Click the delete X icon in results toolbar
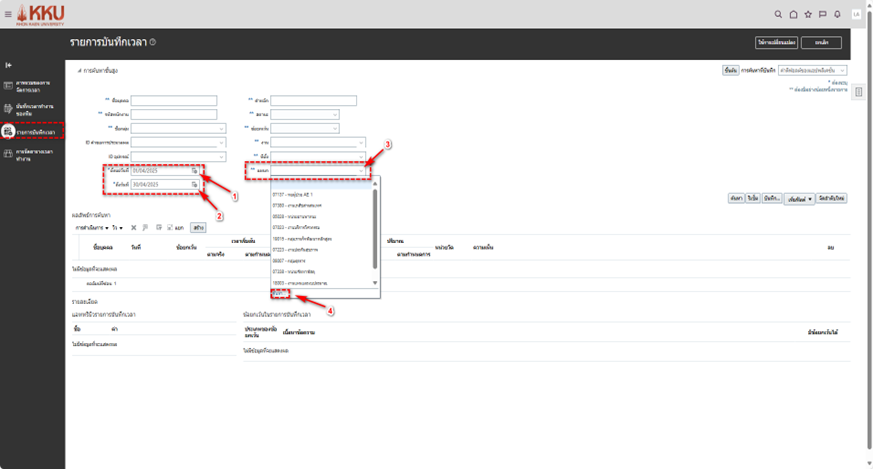873x469 pixels. pos(133,227)
